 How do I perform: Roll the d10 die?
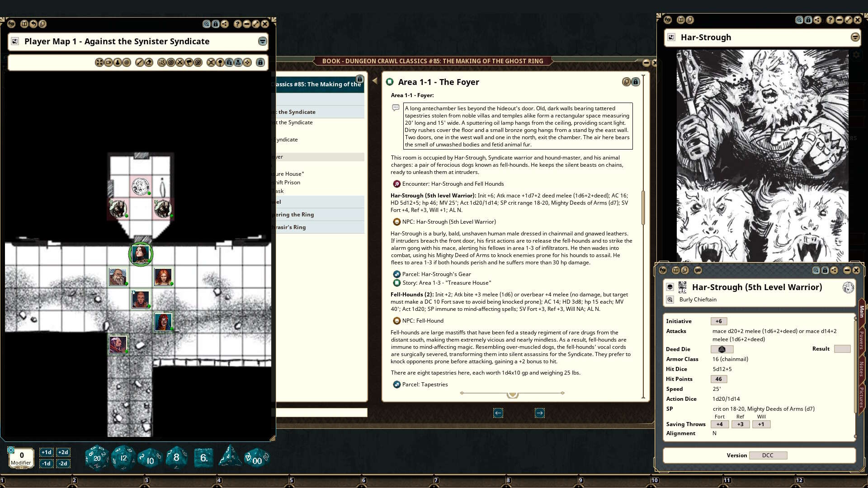click(150, 459)
